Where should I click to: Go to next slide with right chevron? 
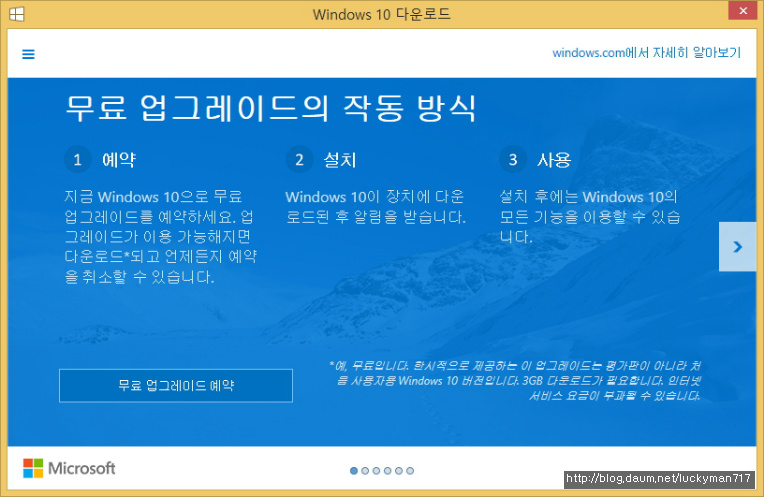pyautogui.click(x=737, y=247)
